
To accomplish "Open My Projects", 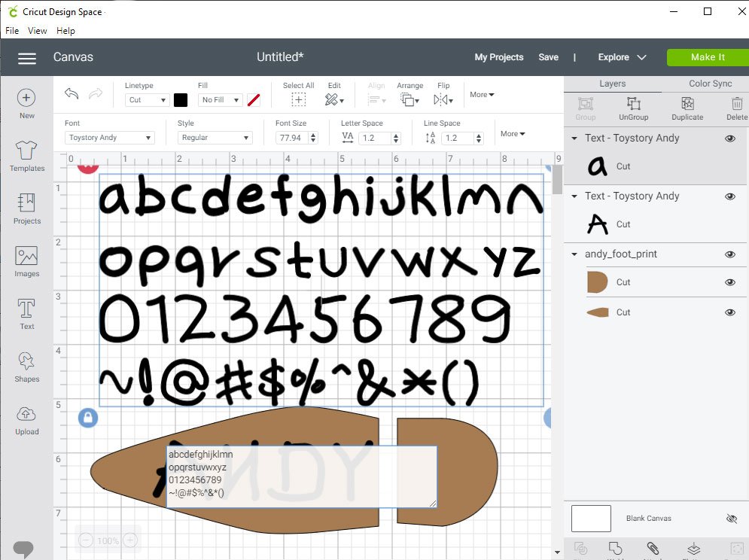I will pyautogui.click(x=498, y=57).
